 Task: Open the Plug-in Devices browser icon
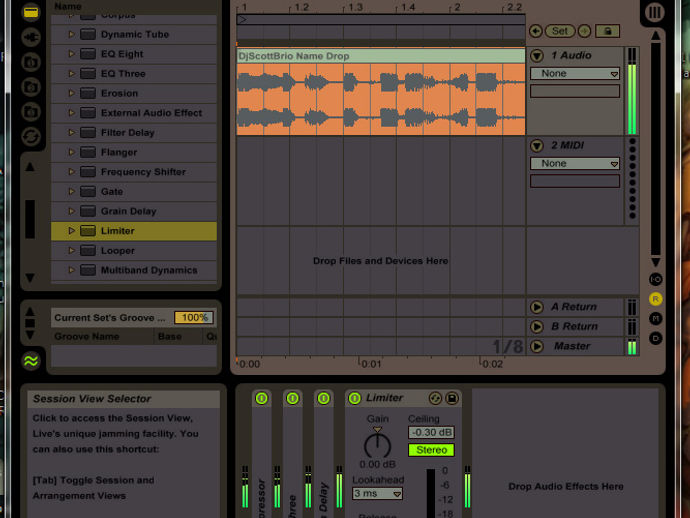click(x=31, y=37)
